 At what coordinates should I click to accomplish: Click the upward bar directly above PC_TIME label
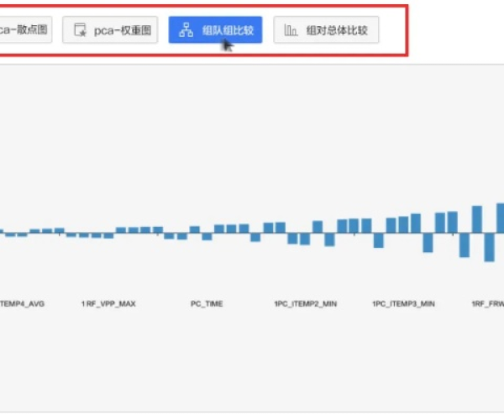point(195,228)
